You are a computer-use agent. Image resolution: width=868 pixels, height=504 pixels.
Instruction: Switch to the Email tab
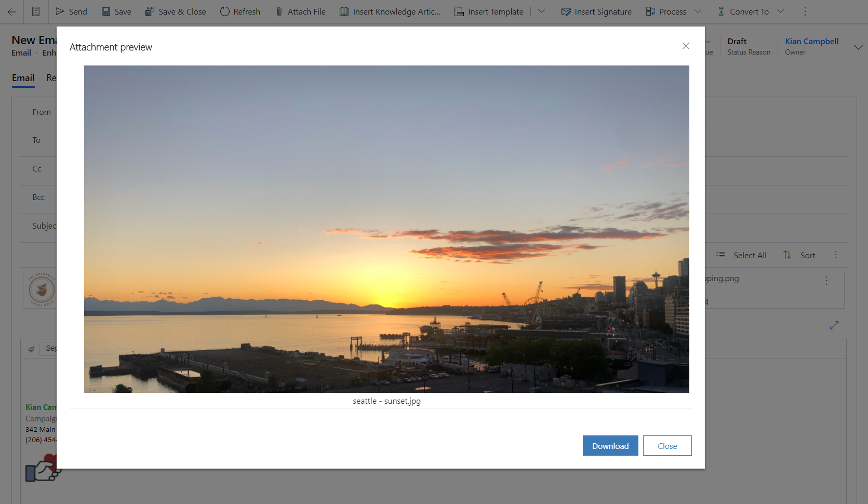click(23, 78)
